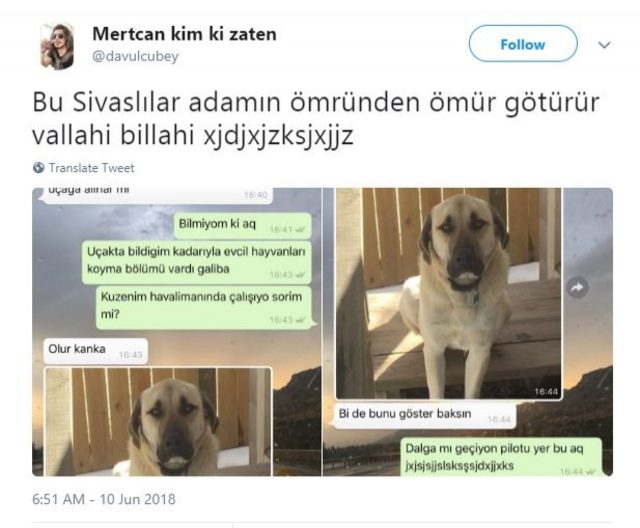
Task: Open the tweet options chevron menu
Action: click(x=604, y=44)
